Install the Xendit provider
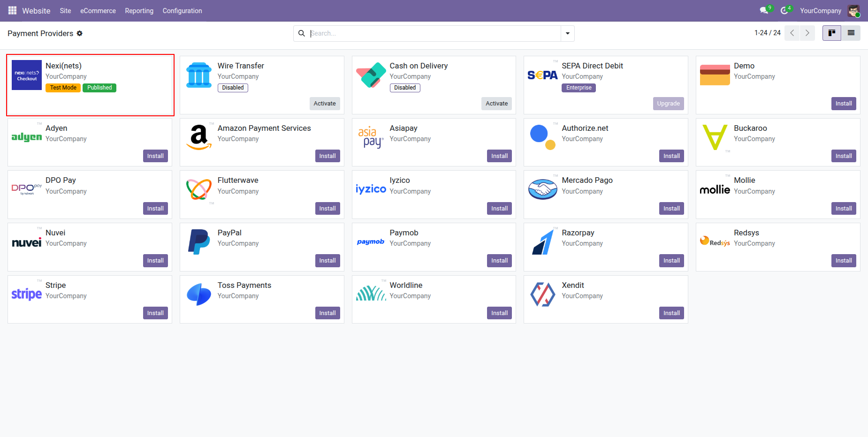The width and height of the screenshot is (868, 437). [x=671, y=313]
